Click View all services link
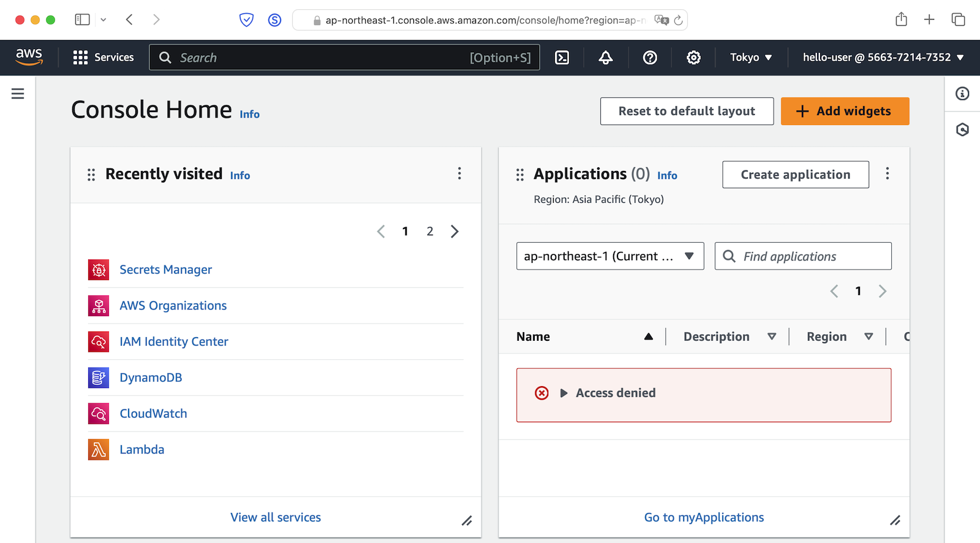 tap(276, 517)
